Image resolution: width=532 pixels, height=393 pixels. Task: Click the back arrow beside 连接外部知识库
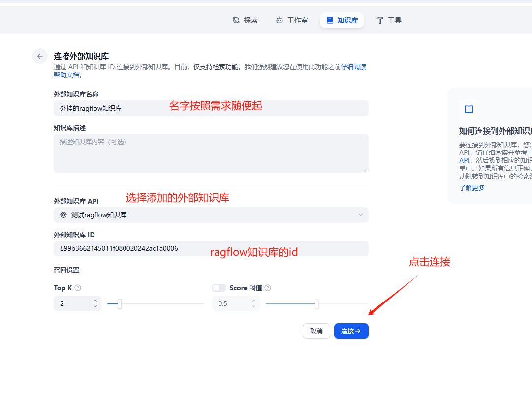tap(40, 56)
